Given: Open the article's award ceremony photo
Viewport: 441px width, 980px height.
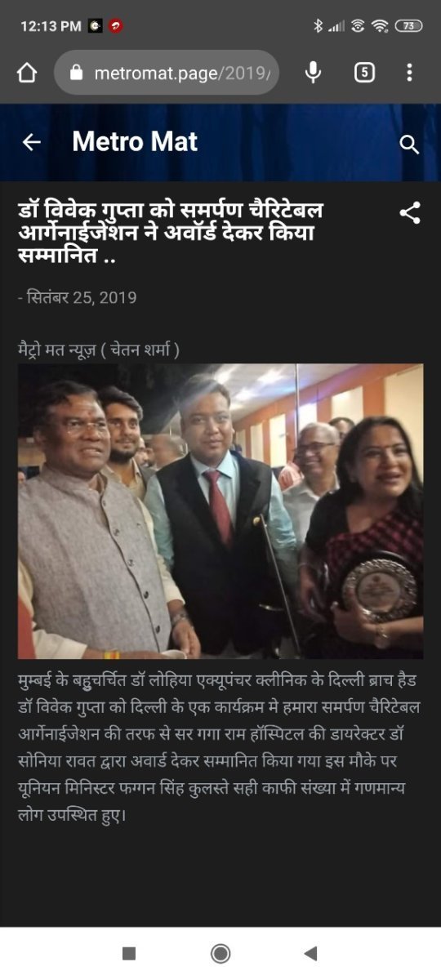Looking at the screenshot, I should pyautogui.click(x=220, y=511).
